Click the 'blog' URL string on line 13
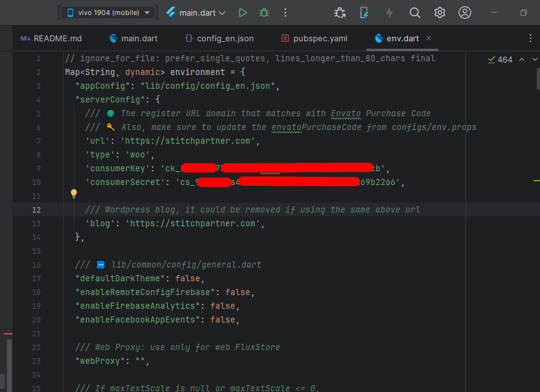 (193, 223)
